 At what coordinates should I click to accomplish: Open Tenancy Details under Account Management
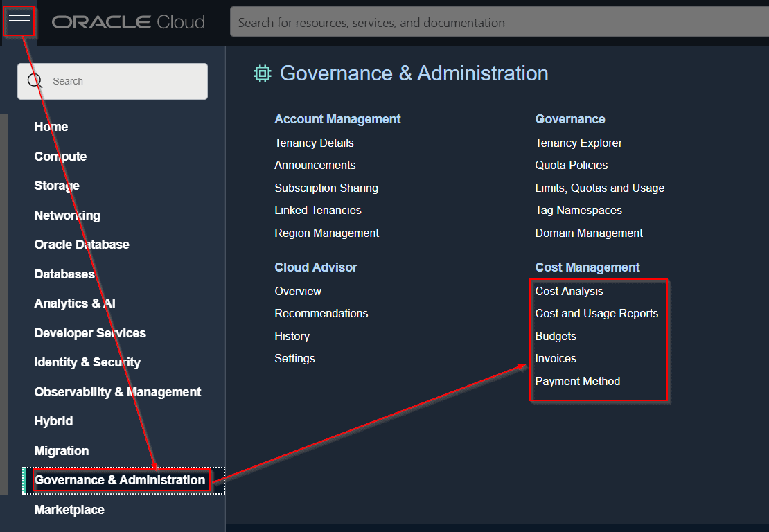(314, 143)
